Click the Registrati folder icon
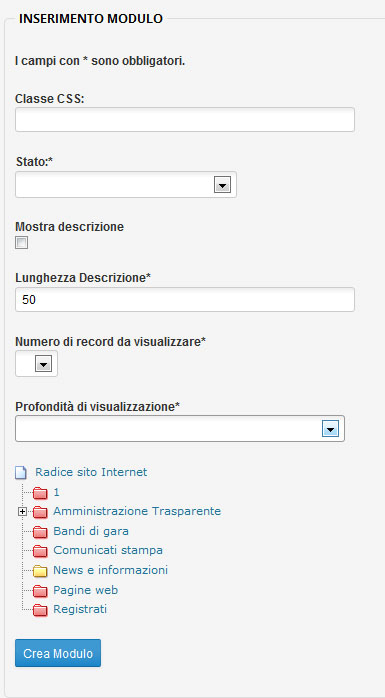385x698 pixels. click(41, 610)
